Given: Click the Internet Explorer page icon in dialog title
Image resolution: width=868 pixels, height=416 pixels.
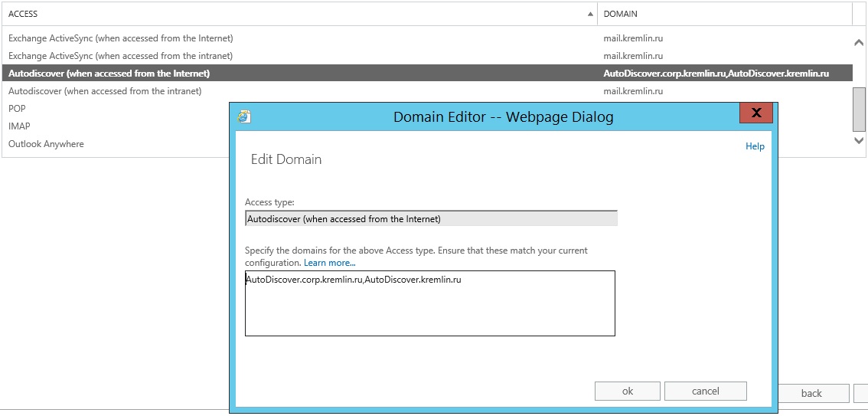Looking at the screenshot, I should 244,116.
